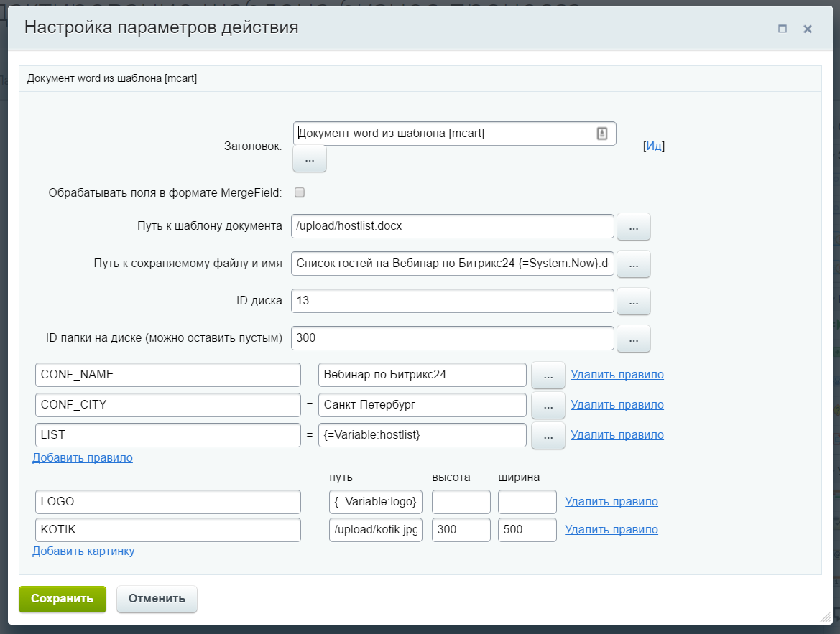
Task: Open value picker for the CONF_NAME rule
Action: point(548,376)
